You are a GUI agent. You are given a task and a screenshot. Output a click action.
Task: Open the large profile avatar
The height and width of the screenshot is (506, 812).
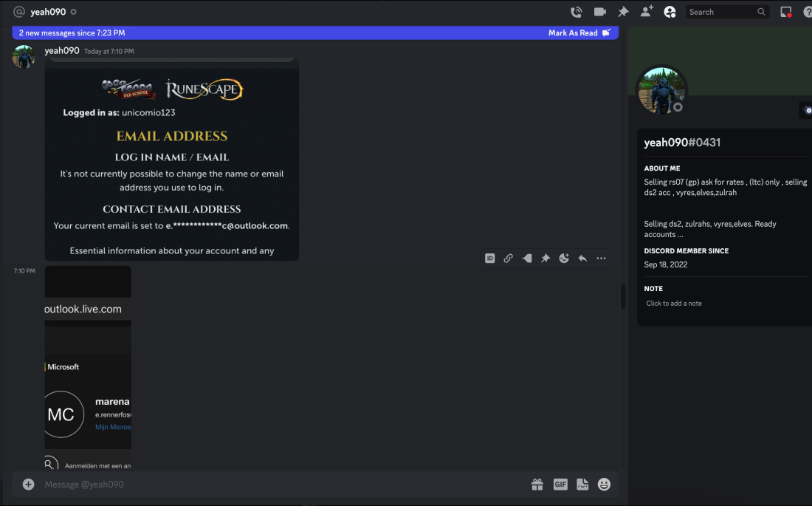661,91
